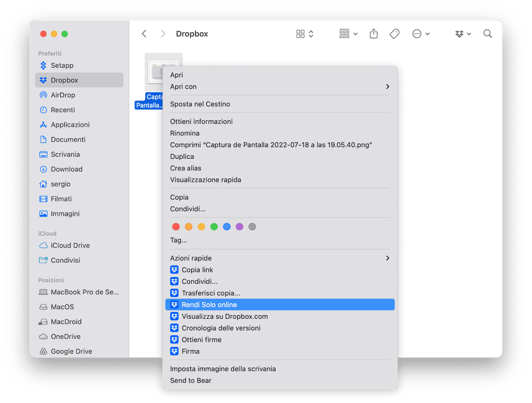Go back with the left arrow button
Screen dimensions: 532x403
click(x=144, y=34)
